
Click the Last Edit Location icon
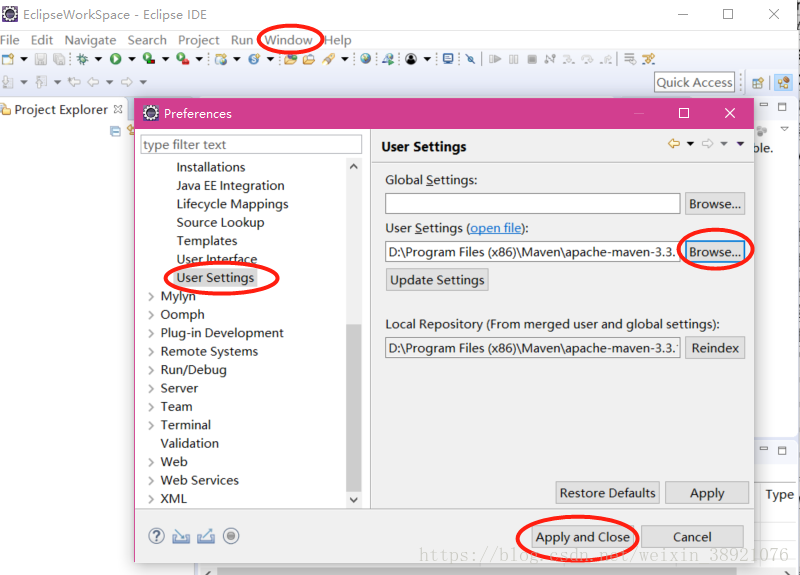(x=75, y=82)
